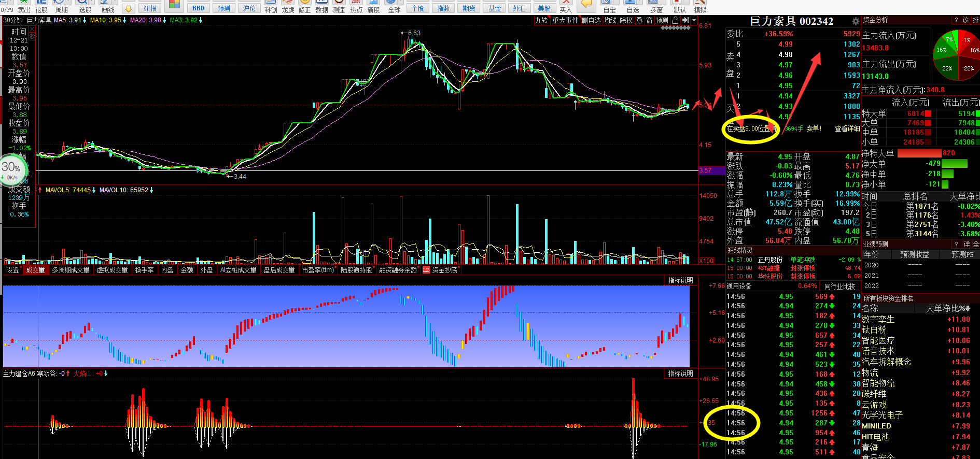Toggle 重大事件 major events overlay
Image resolution: width=980 pixels, height=459 pixels.
565,20
